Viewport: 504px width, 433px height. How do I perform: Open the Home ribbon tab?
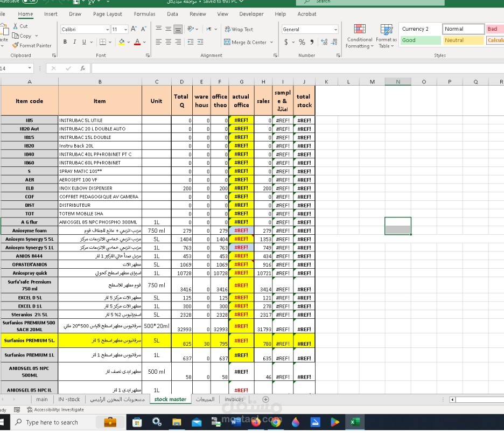pyautogui.click(x=25, y=14)
